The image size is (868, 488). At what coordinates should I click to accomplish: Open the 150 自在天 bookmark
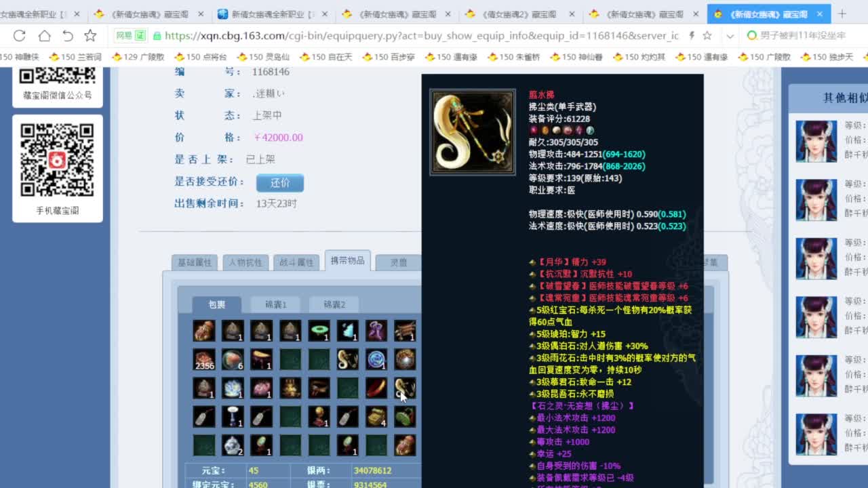[326, 58]
